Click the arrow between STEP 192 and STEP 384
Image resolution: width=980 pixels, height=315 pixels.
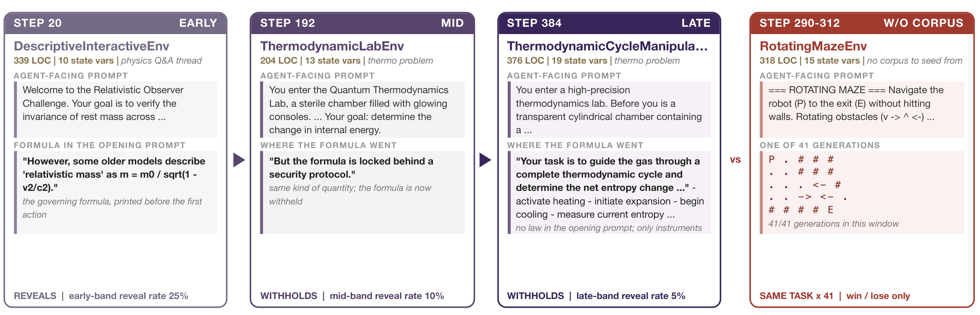point(485,160)
